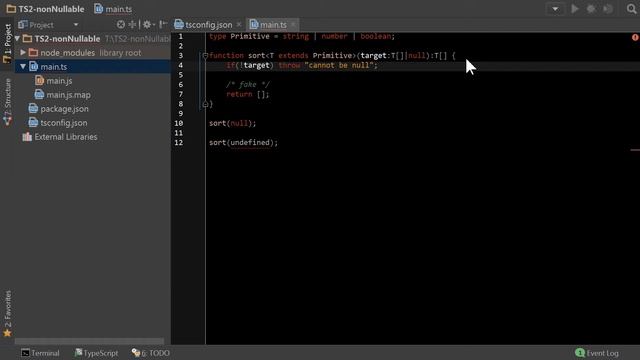640x360 pixels.
Task: Open the TODO tool window
Action: (151, 353)
